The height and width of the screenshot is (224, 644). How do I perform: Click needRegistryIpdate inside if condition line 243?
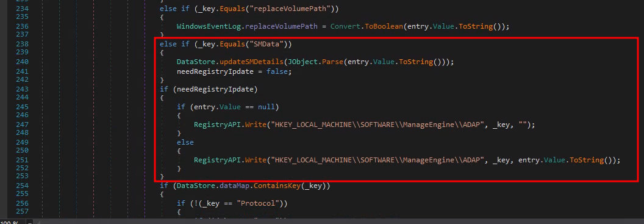click(x=215, y=89)
